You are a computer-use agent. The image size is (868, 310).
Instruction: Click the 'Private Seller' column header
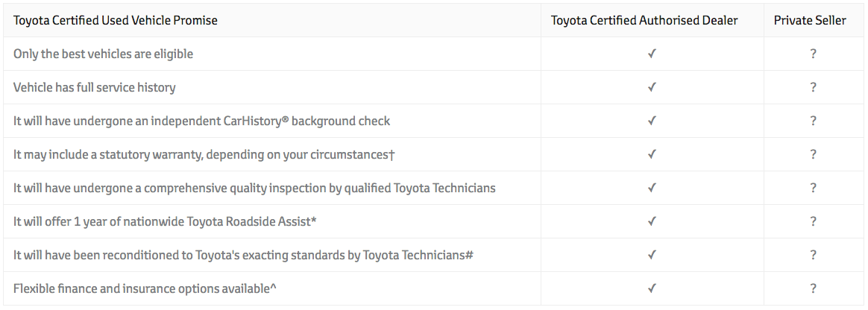810,20
